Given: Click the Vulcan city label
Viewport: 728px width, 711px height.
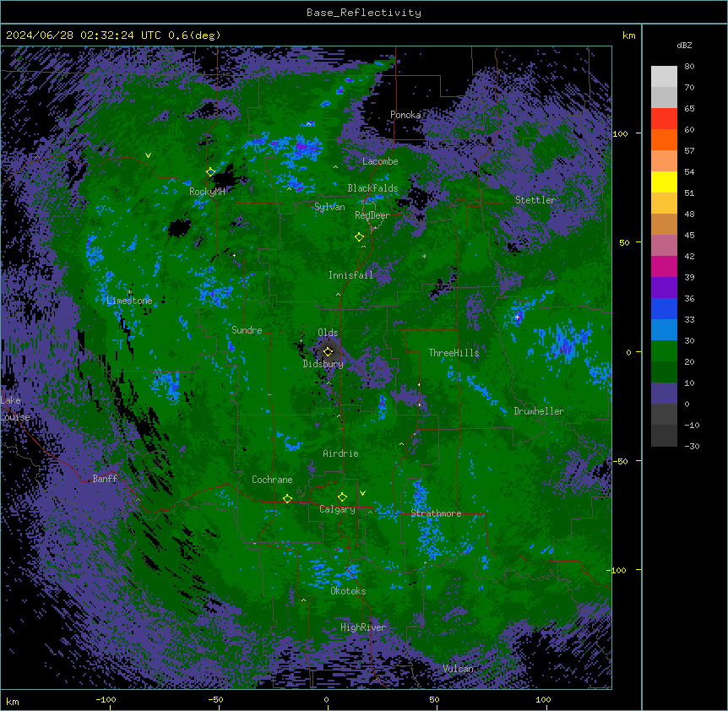Looking at the screenshot, I should click(458, 669).
